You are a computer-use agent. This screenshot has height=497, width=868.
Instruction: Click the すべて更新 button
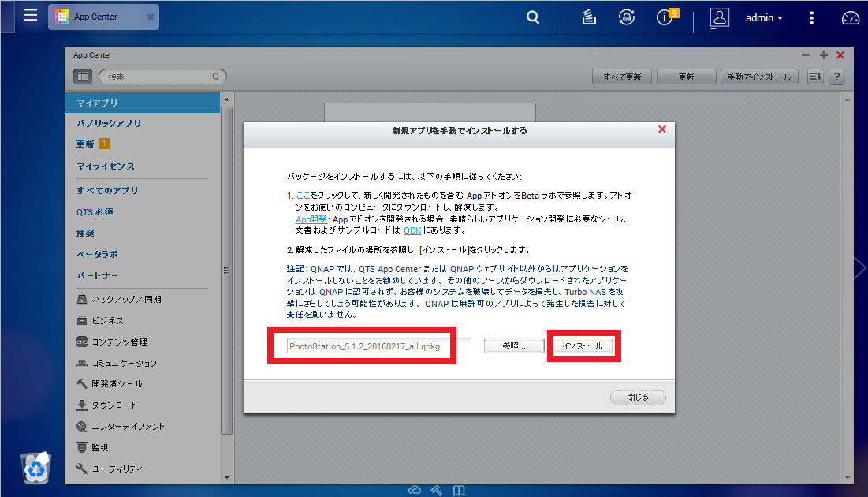click(622, 77)
